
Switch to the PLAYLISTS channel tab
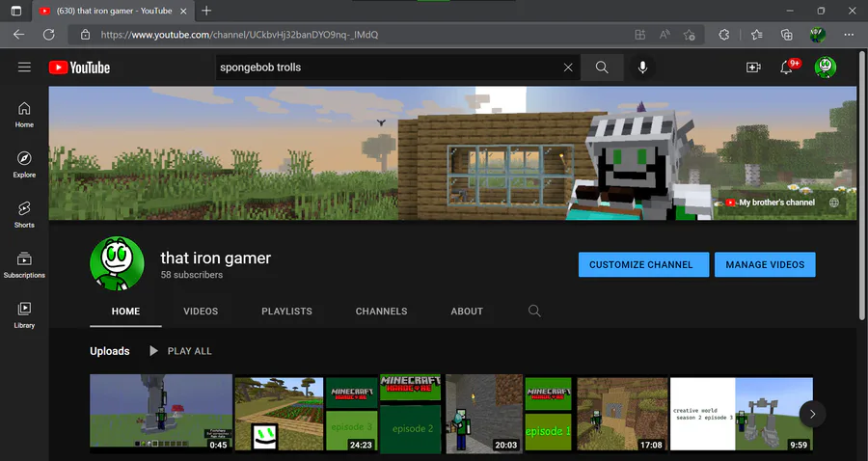(x=286, y=311)
